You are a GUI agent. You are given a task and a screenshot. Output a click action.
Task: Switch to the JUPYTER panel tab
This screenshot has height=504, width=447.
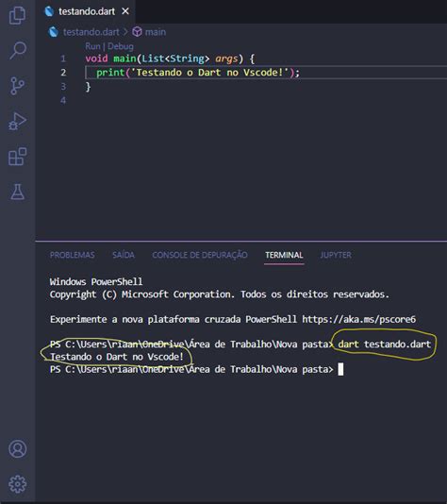tap(336, 255)
